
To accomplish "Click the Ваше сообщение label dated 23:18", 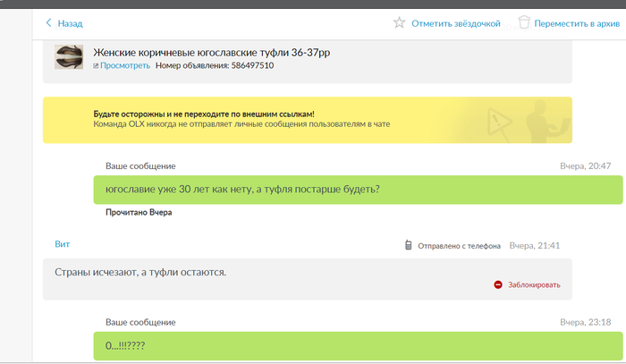I will click(140, 323).
